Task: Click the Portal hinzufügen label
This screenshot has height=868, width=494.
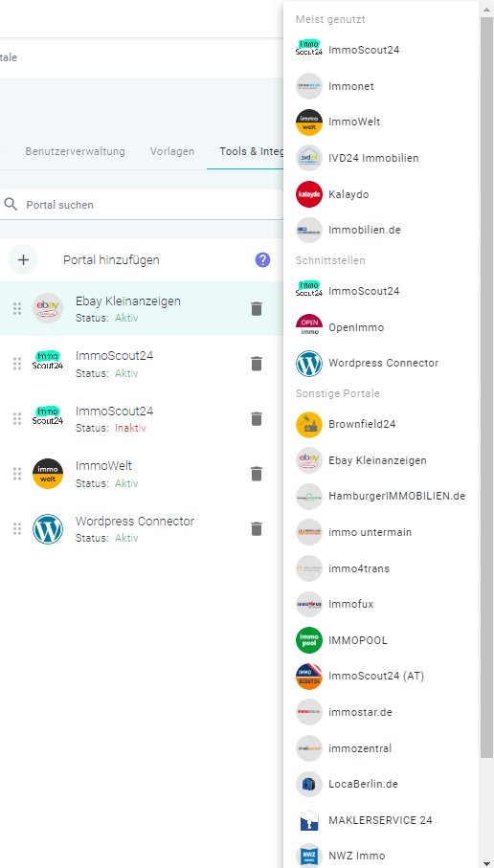Action: (x=111, y=259)
